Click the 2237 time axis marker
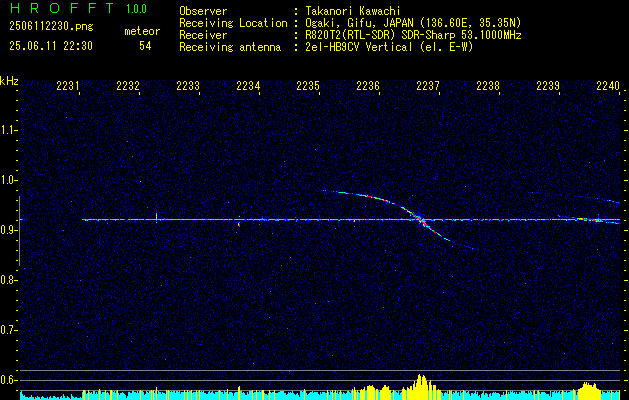Screen dimensions: 629x400 tap(428, 86)
